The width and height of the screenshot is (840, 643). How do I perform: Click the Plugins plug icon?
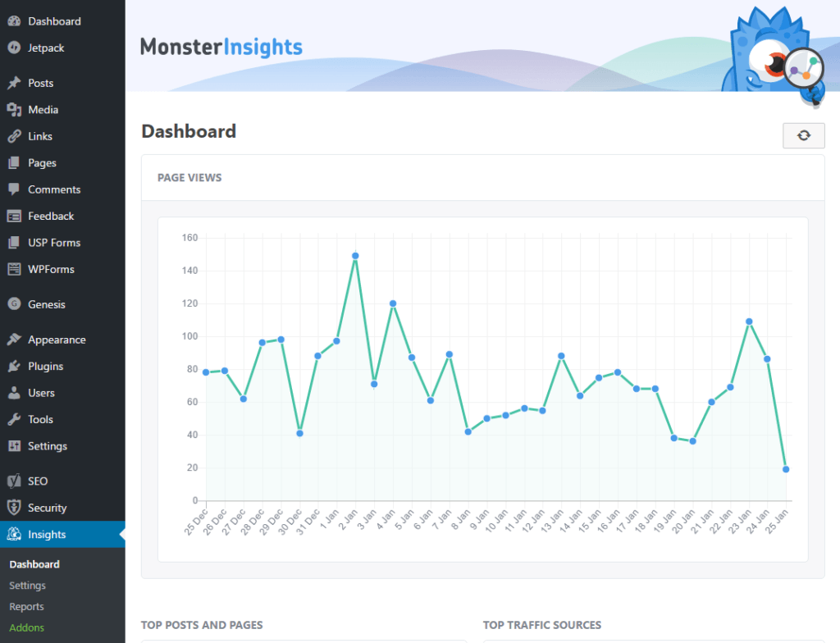pyautogui.click(x=14, y=367)
